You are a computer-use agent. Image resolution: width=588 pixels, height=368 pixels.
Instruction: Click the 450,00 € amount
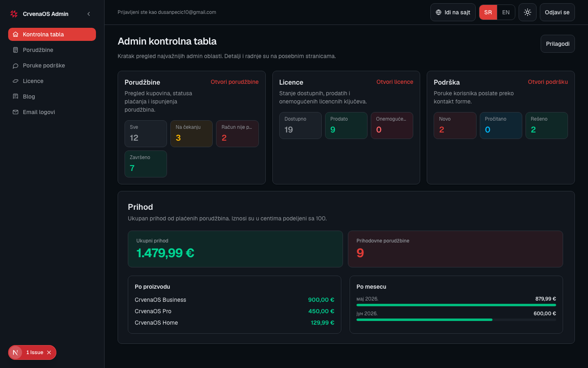tap(321, 311)
